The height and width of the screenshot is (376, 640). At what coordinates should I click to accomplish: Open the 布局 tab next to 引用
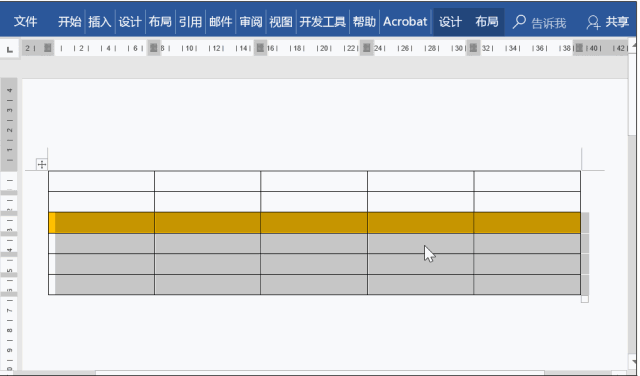click(x=160, y=22)
